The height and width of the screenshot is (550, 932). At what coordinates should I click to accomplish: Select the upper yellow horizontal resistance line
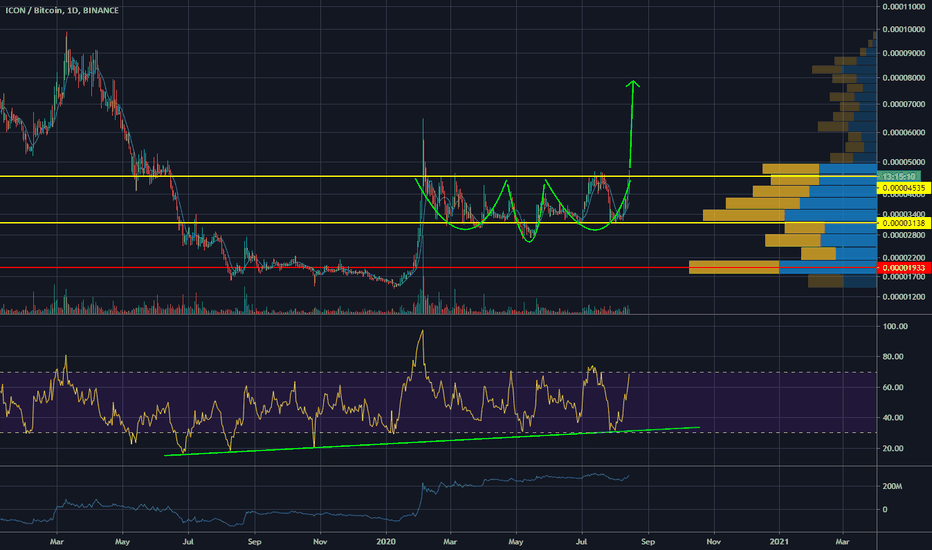pos(438,176)
